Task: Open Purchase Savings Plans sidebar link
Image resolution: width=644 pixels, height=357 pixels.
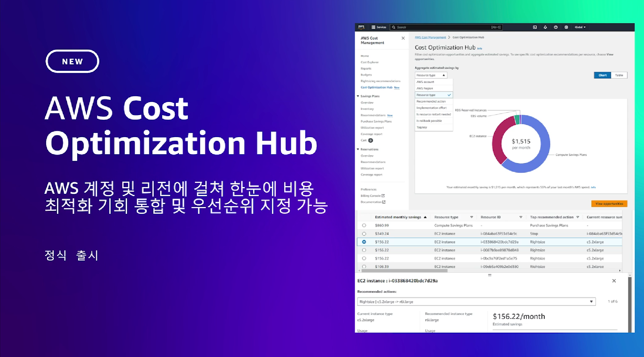Action: point(376,122)
